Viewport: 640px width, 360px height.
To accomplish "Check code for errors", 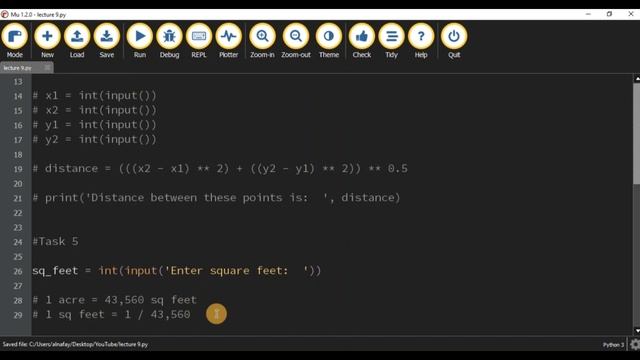I will (362, 41).
